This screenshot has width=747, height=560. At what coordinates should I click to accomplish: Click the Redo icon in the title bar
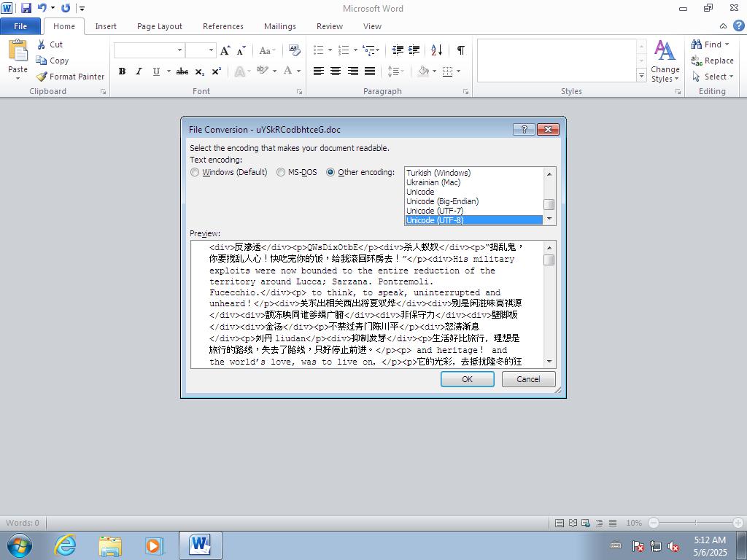66,8
